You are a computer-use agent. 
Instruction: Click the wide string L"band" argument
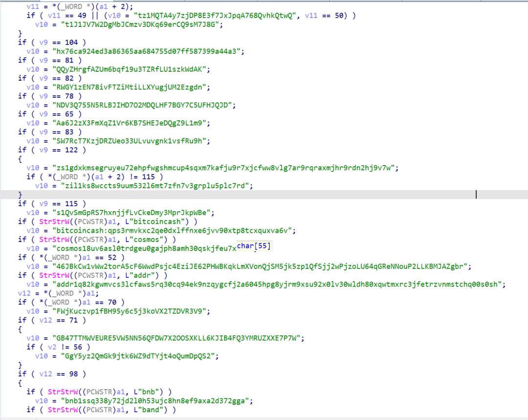[150, 410]
